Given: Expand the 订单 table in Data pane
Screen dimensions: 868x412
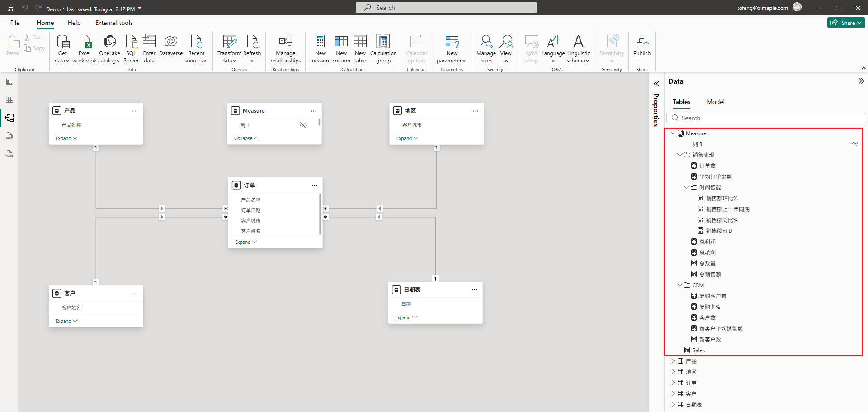Looking at the screenshot, I should pyautogui.click(x=673, y=383).
